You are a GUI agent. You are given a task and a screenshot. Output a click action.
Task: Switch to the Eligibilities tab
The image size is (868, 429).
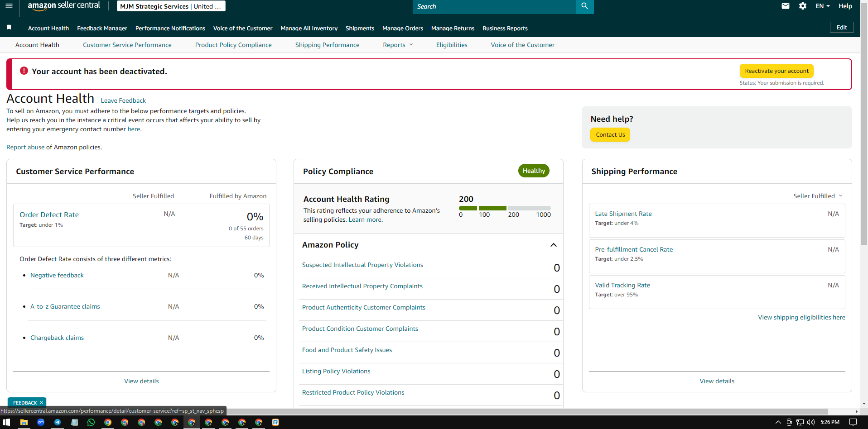coord(452,45)
